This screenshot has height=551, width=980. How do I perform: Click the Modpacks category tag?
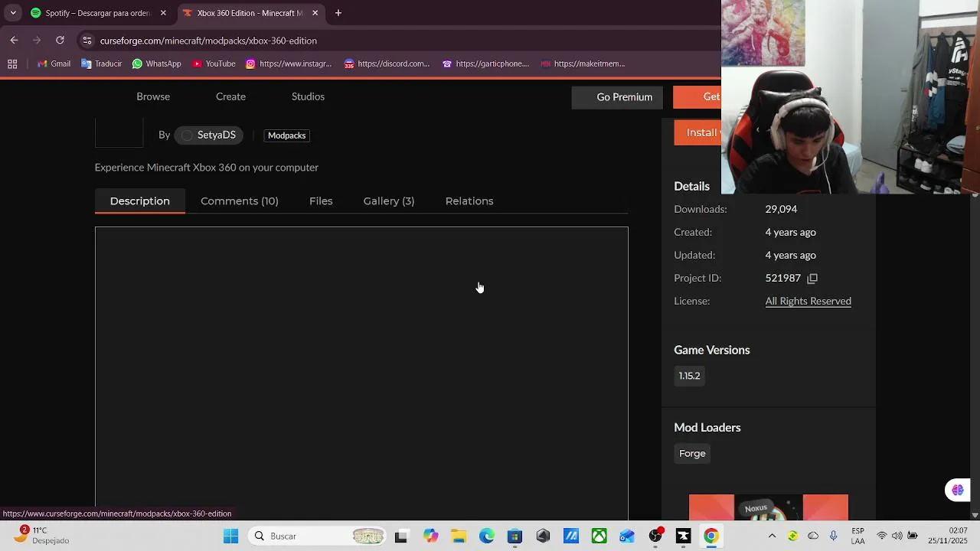[x=286, y=135]
